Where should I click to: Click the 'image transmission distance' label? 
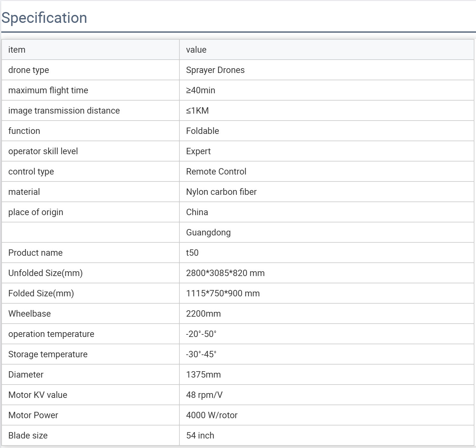point(64,111)
